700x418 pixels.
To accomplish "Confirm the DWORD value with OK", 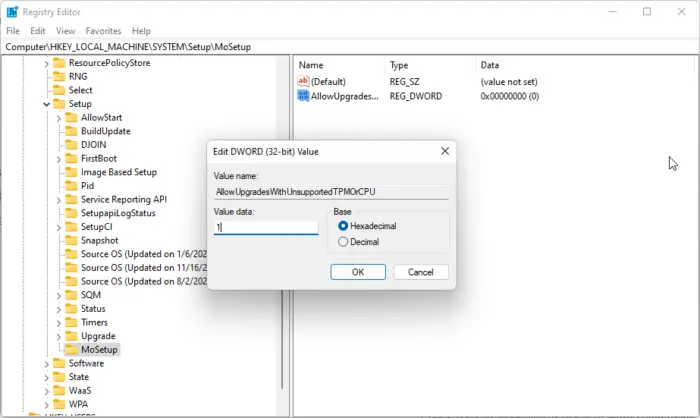I will pos(358,272).
